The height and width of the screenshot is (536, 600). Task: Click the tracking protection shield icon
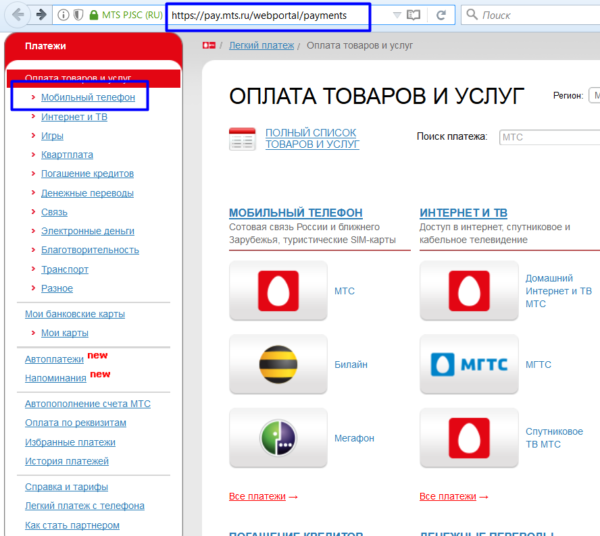(x=78, y=15)
